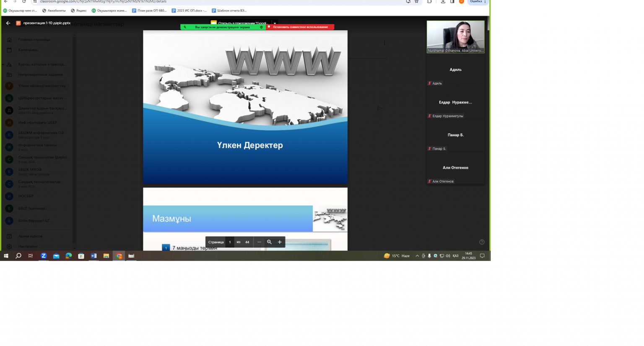
Task: Switch the ҚАЗ keyboard language indicator
Action: point(455,256)
